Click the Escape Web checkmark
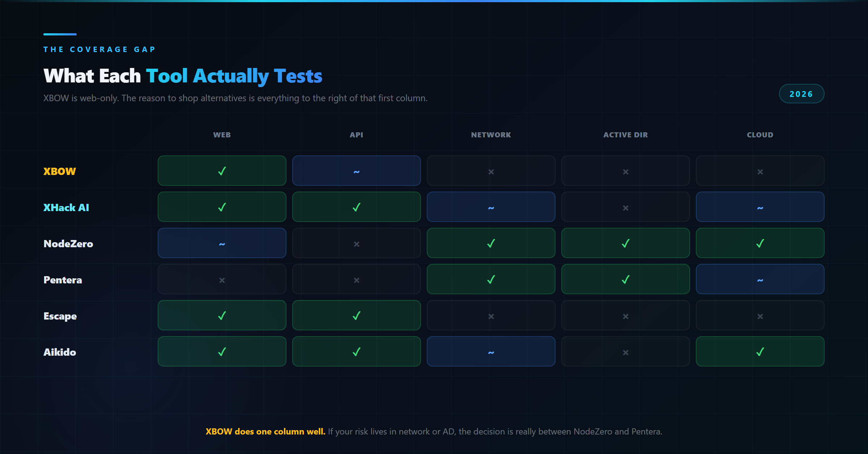Image resolution: width=868 pixels, height=454 pixels. pos(222,315)
